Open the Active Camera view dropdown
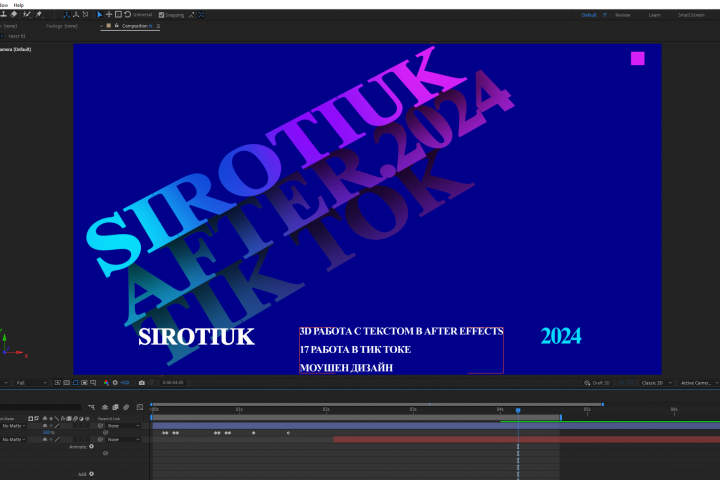This screenshot has height=480, width=720. point(699,383)
